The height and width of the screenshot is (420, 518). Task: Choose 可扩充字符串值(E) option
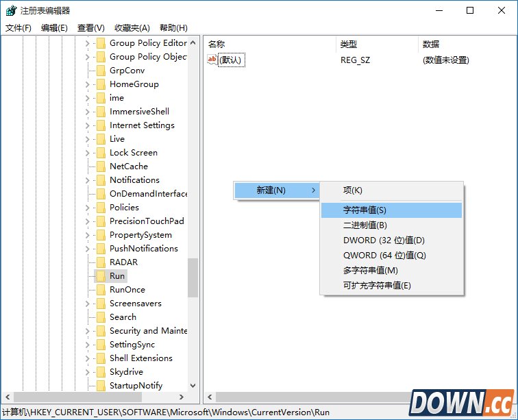point(391,286)
